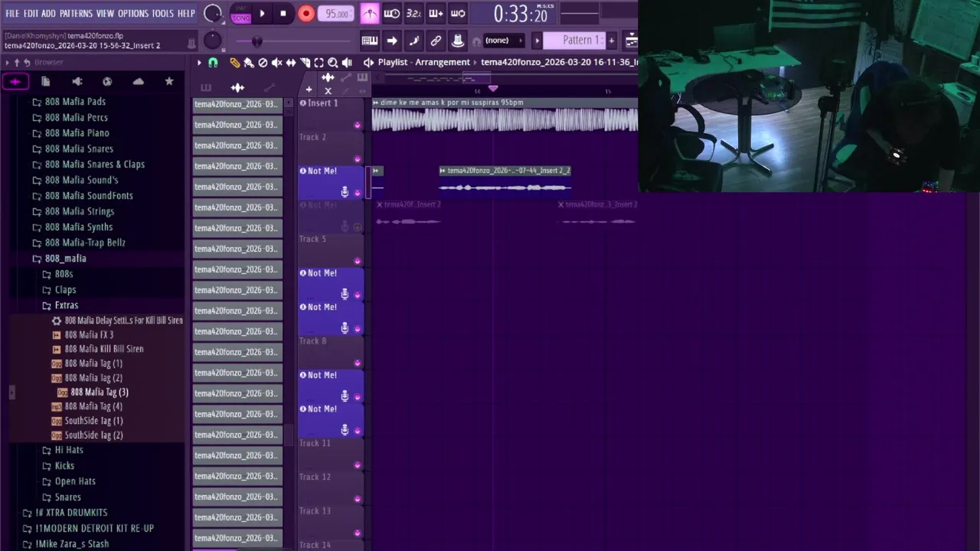Viewport: 980px width, 551px height.
Task: Mute Track 2 with its dot
Action: point(357,158)
